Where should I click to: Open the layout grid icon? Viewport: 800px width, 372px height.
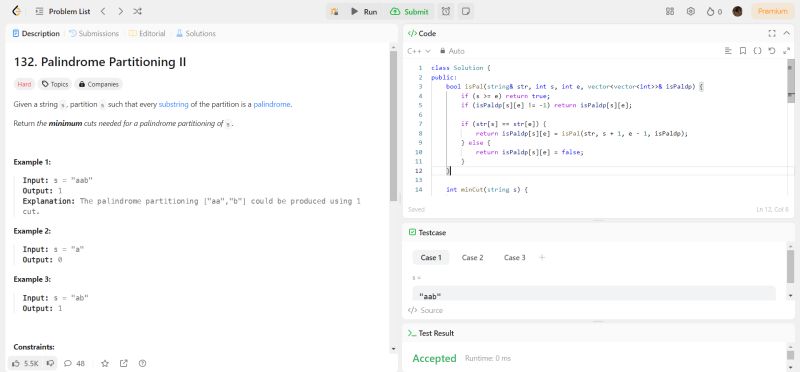[670, 11]
